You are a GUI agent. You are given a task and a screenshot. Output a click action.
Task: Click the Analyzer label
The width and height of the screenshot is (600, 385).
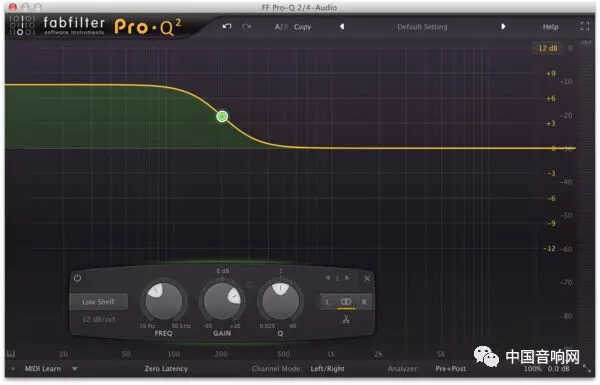pos(402,369)
